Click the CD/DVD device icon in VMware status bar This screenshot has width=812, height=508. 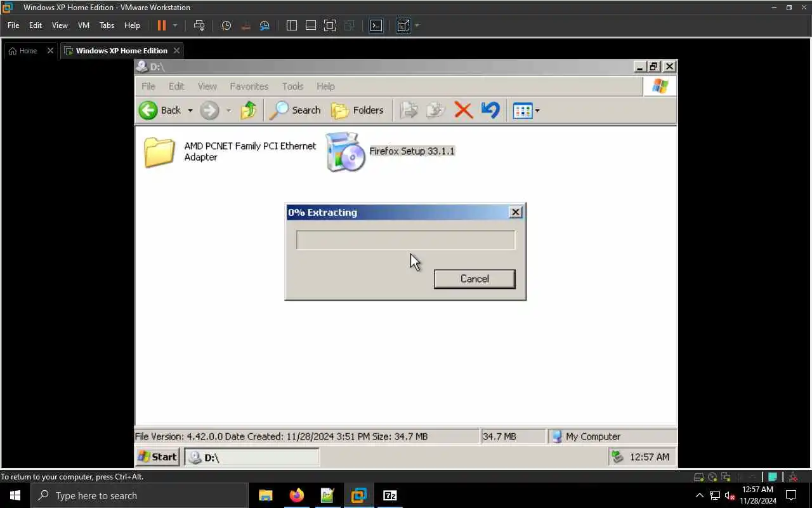[x=712, y=477]
